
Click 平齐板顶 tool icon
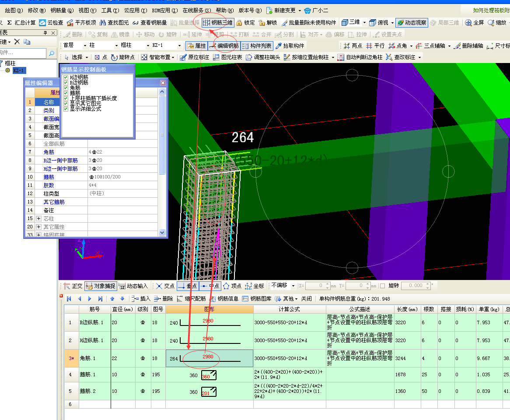70,22
